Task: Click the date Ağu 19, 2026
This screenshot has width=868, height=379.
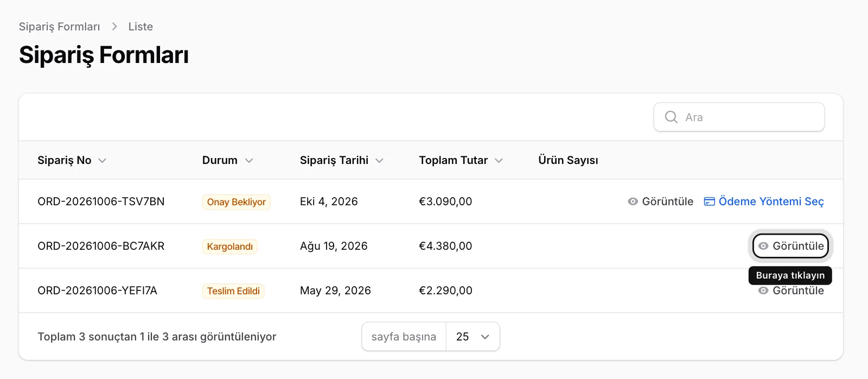Action: (x=334, y=246)
